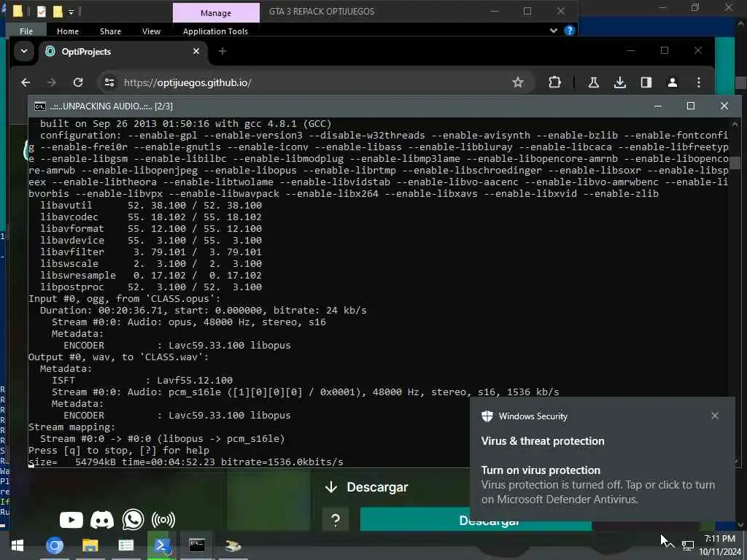Image resolution: width=747 pixels, height=560 pixels.
Task: Open Chrome Labs flask icon
Action: coord(594,82)
